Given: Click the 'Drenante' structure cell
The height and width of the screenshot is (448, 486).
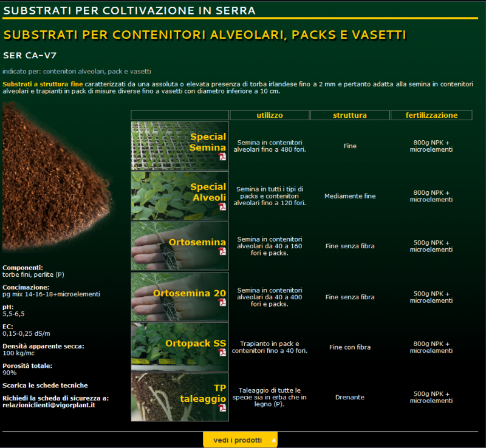Looking at the screenshot, I should [350, 397].
